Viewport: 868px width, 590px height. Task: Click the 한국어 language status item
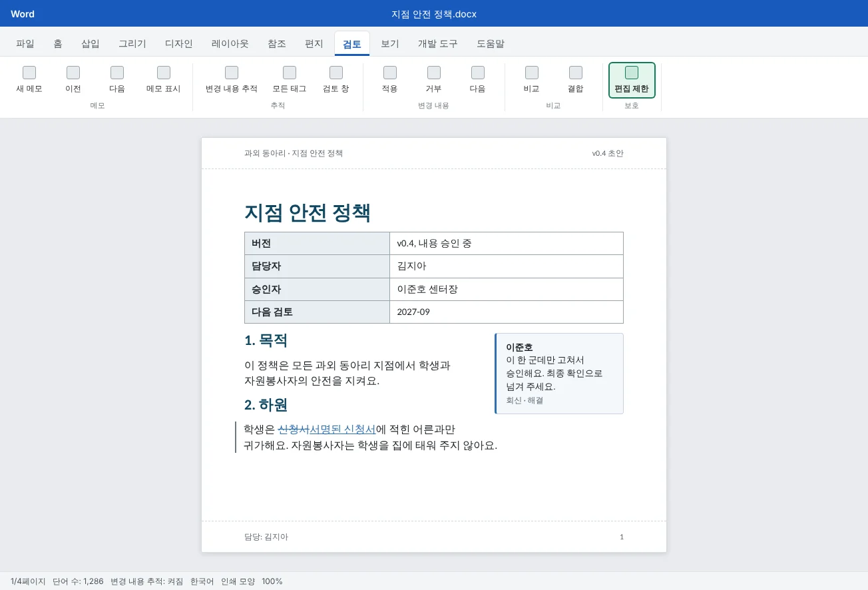point(202,581)
